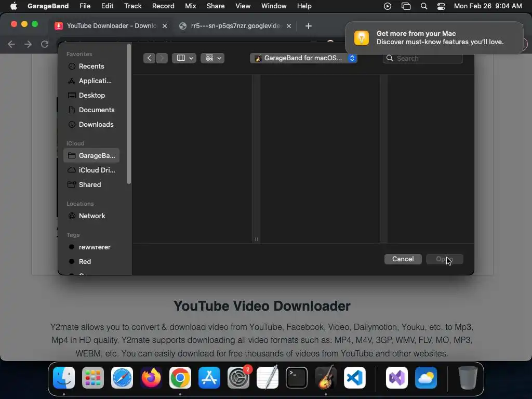
Task: Open the GarageBand for macOS location popup
Action: coord(303,58)
